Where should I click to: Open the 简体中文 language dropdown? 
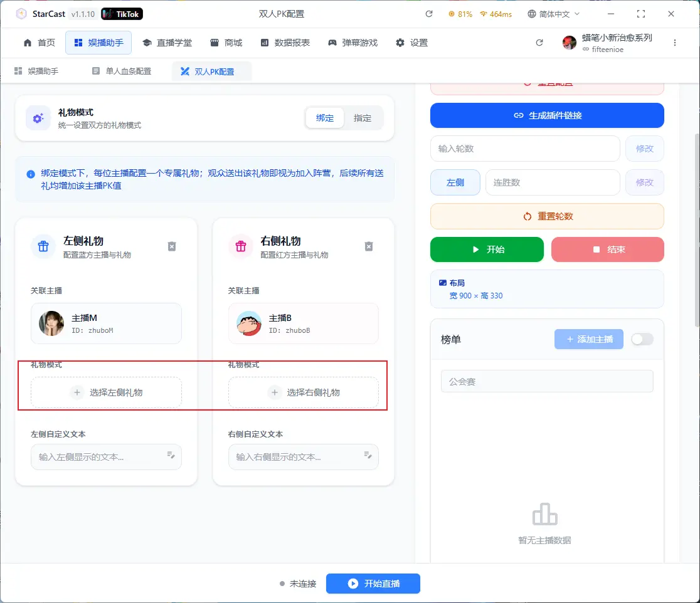click(554, 14)
